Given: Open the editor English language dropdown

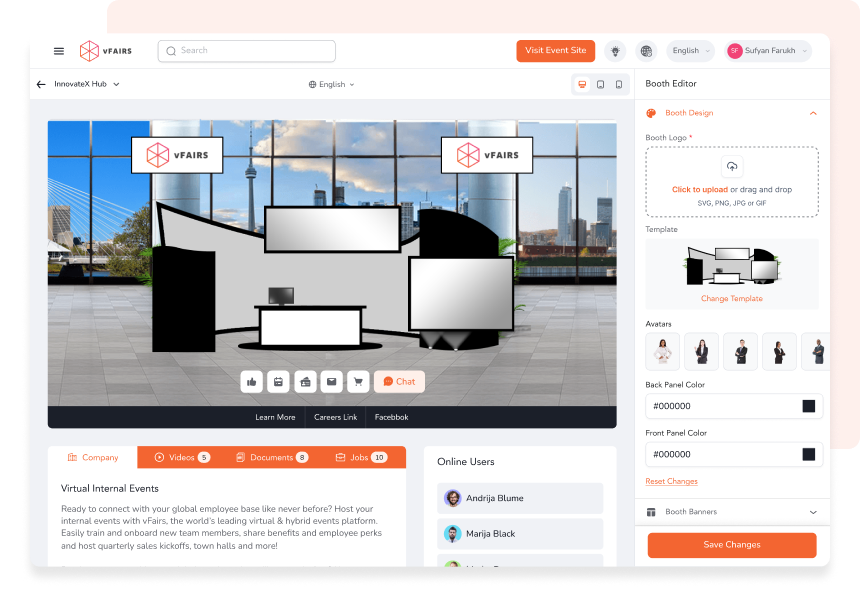Looking at the screenshot, I should click(x=332, y=84).
